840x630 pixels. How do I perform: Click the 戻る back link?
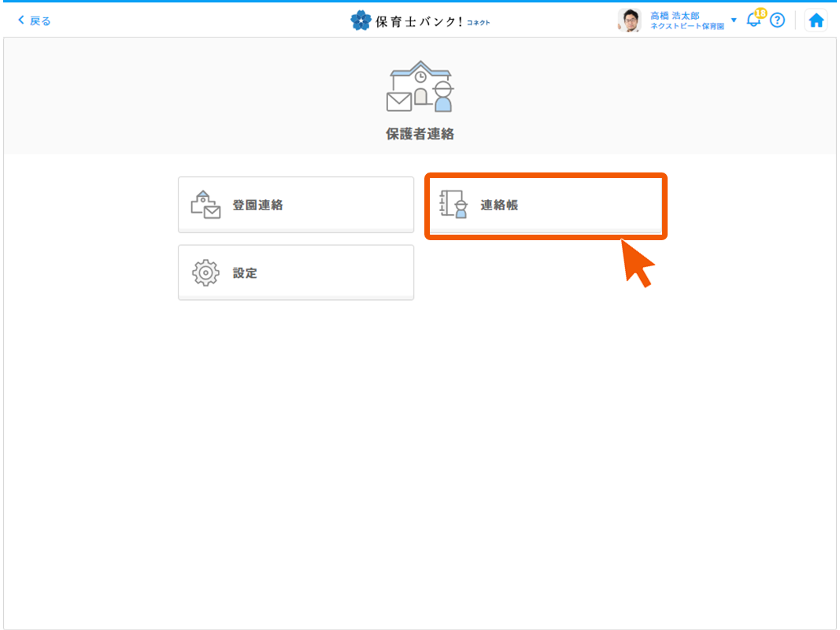(x=33, y=20)
